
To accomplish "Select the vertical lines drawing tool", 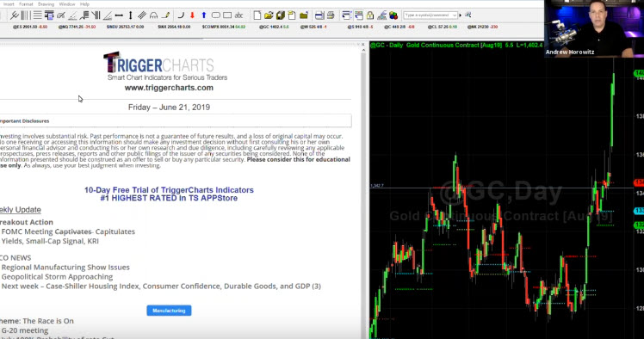I will click(26, 15).
